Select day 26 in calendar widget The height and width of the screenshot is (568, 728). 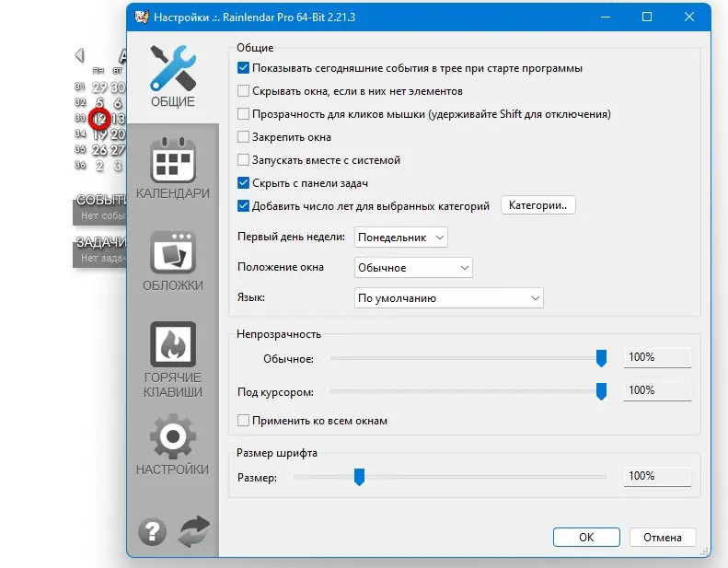(x=99, y=149)
